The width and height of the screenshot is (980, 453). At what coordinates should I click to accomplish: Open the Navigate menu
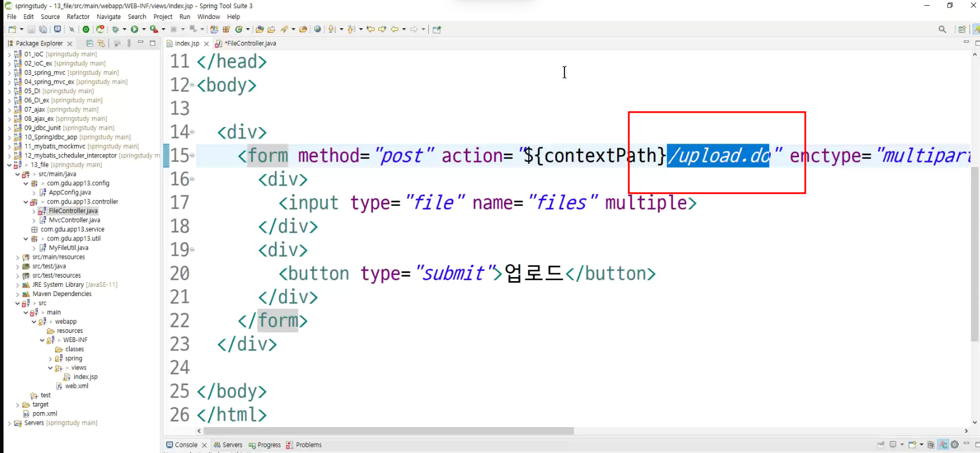[109, 17]
